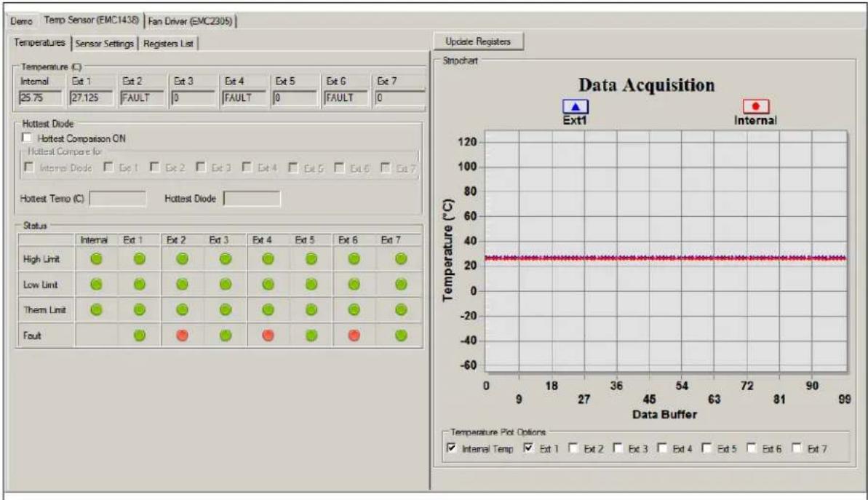Click Ext 1 Fault green status LED
868x500 pixels.
[x=140, y=335]
